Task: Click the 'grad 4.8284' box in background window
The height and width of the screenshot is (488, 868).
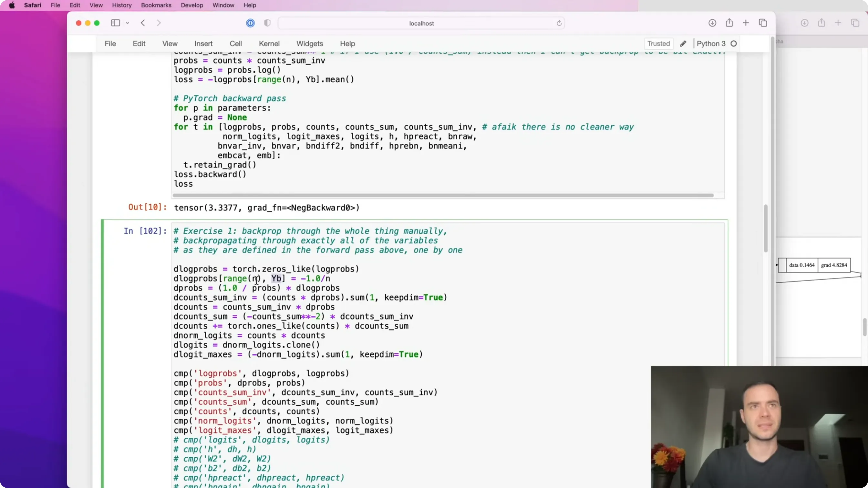Action: (x=834, y=265)
